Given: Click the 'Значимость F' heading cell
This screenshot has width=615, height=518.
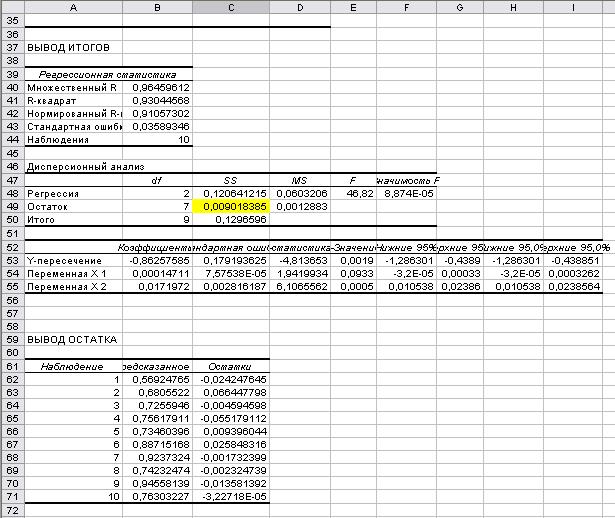Looking at the screenshot, I should [406, 180].
